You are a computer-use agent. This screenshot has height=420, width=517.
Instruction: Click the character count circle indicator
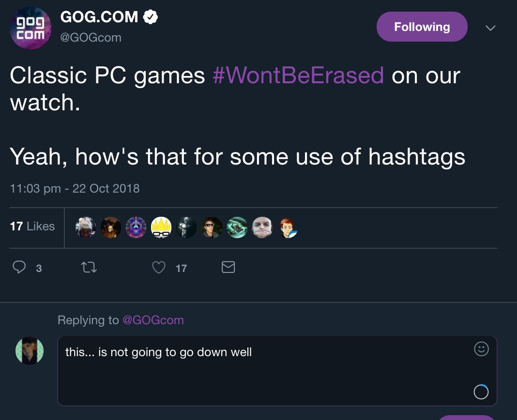[481, 391]
